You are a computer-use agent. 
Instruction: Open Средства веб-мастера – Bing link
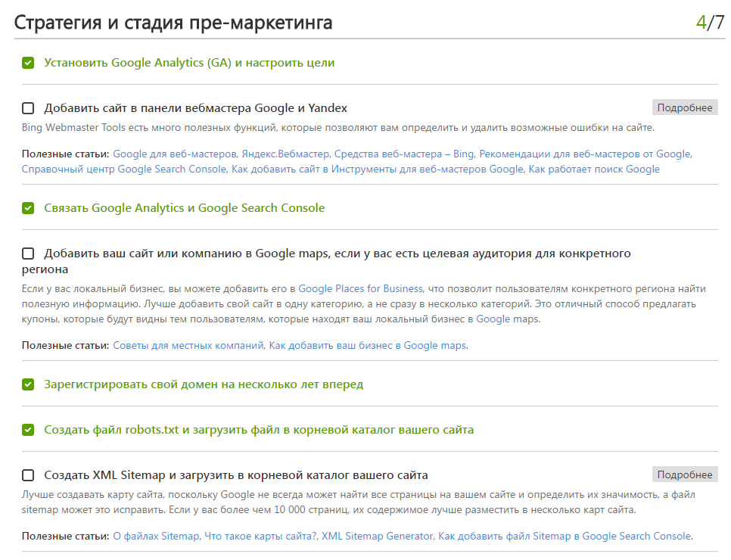click(404, 154)
